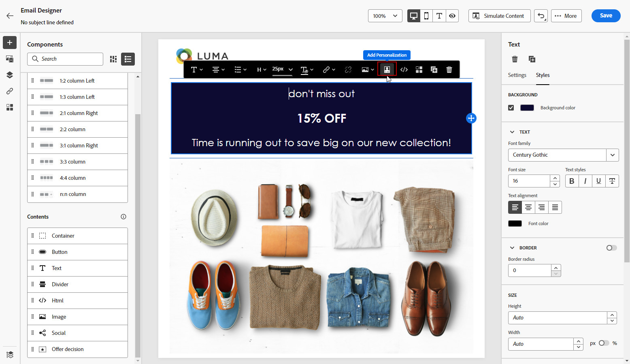Select the 1:2 column Left component

click(77, 81)
